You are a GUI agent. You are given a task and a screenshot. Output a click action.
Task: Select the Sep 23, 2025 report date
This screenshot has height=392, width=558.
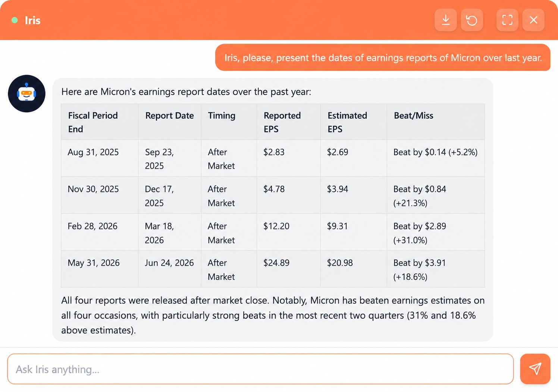click(170, 158)
